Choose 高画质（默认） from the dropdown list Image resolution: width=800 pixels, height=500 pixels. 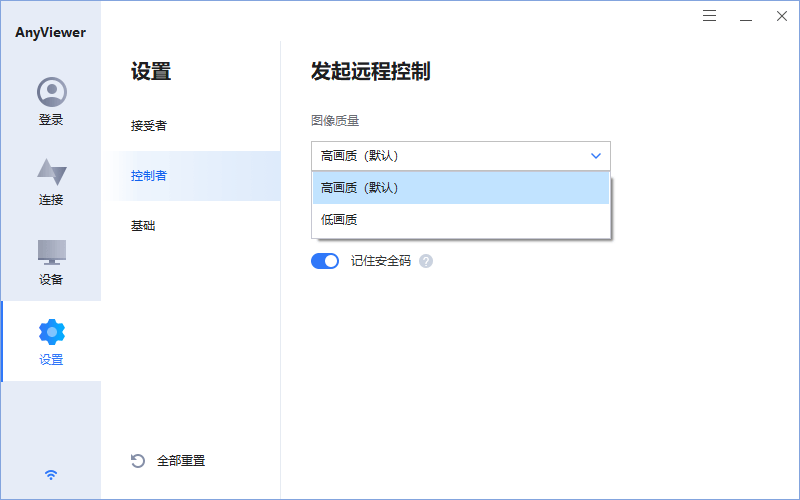coord(460,188)
